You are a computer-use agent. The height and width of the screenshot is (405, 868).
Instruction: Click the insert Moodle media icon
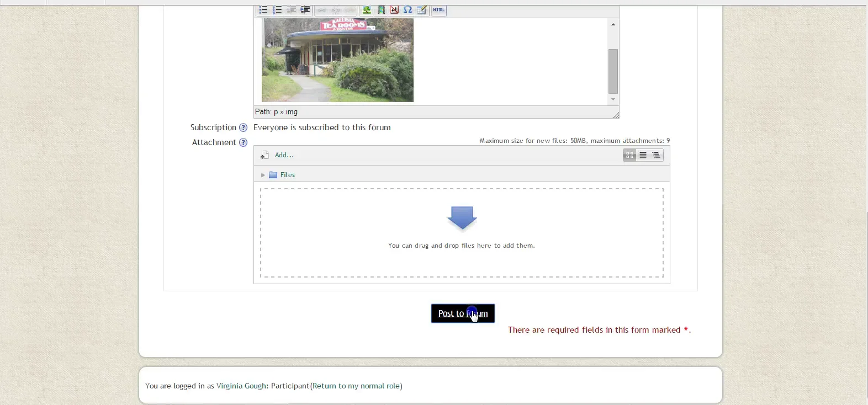coord(381,10)
